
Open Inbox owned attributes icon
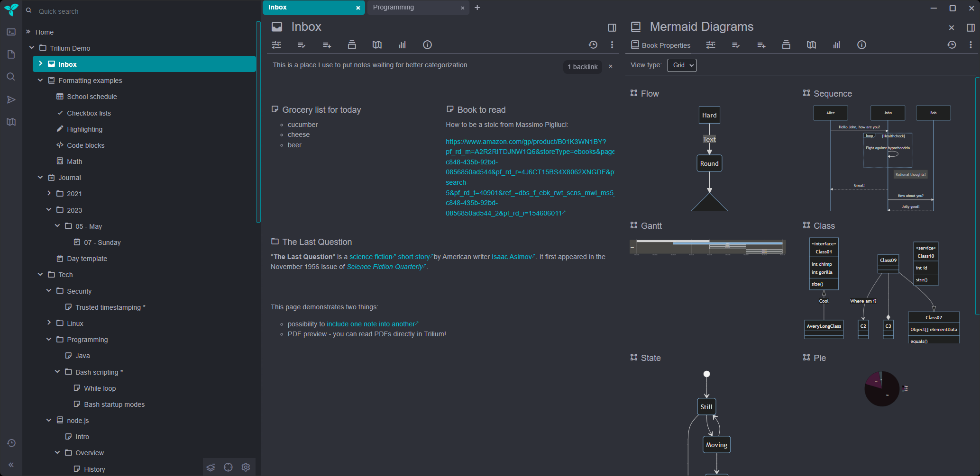click(x=302, y=45)
